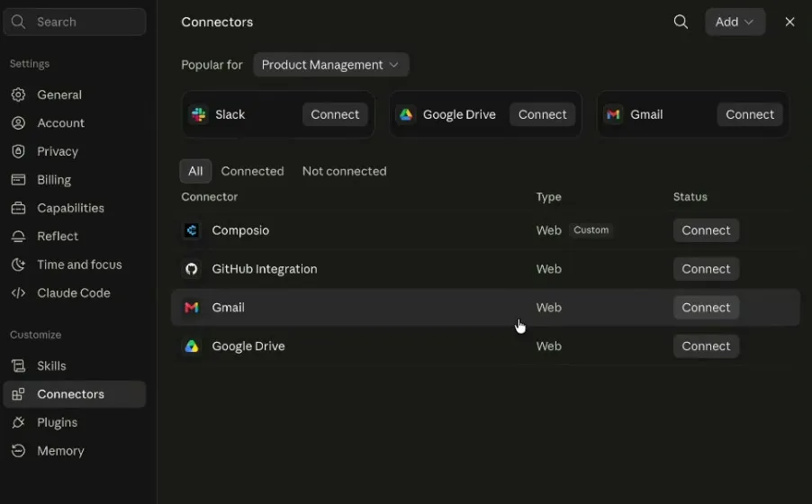The height and width of the screenshot is (504, 812).
Task: Connect Slack from the popular cards
Action: pyautogui.click(x=335, y=114)
